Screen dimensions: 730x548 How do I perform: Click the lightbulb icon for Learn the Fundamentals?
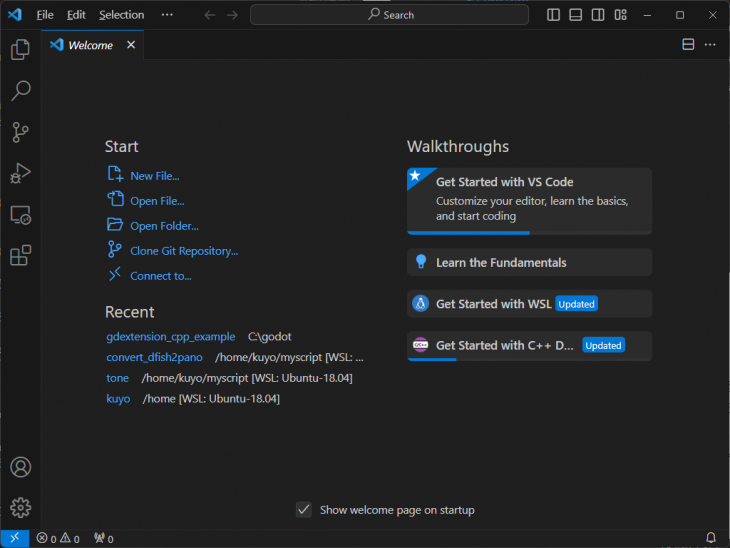(x=421, y=262)
